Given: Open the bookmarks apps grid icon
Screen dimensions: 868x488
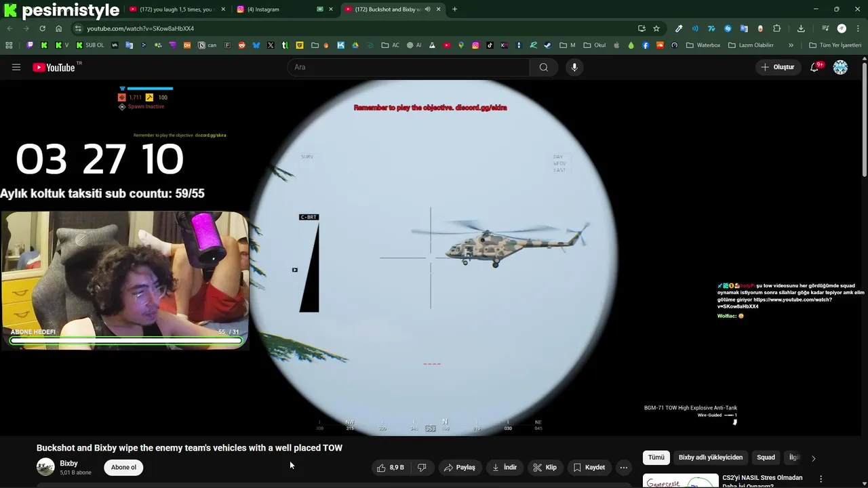Looking at the screenshot, I should coord(9,45).
